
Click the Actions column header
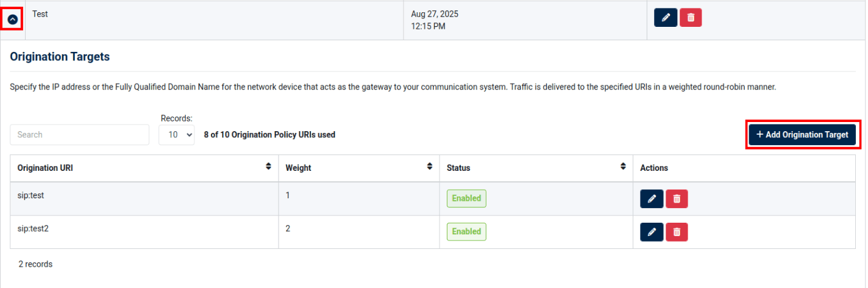pyautogui.click(x=654, y=168)
